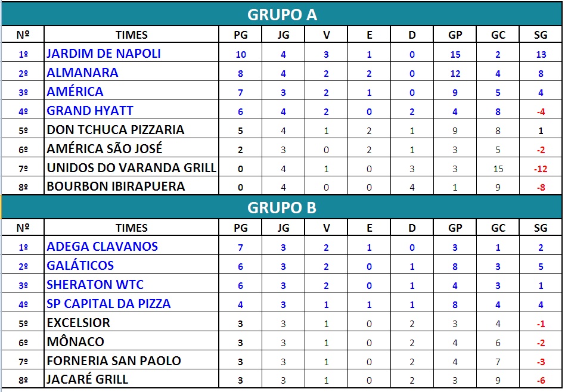Image resolution: width=568 pixels, height=392 pixels.
Task: Click the JACARÉ GRILL team cell
Action: click(x=132, y=379)
